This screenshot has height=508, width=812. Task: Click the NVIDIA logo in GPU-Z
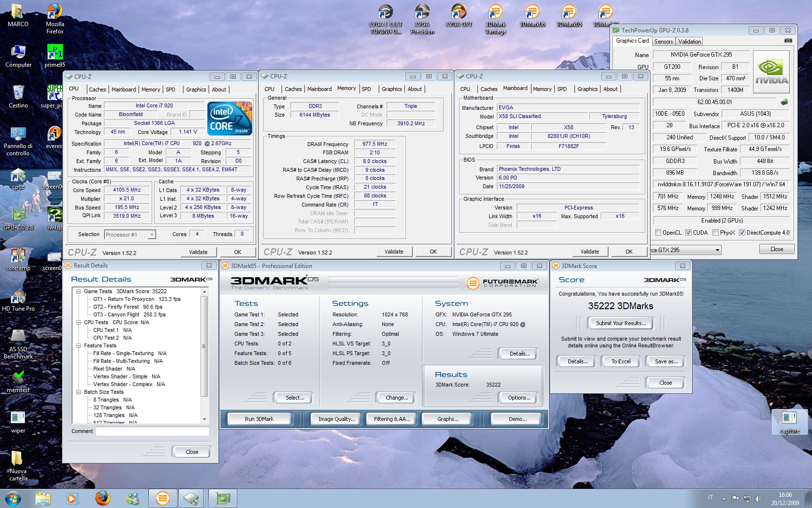771,72
